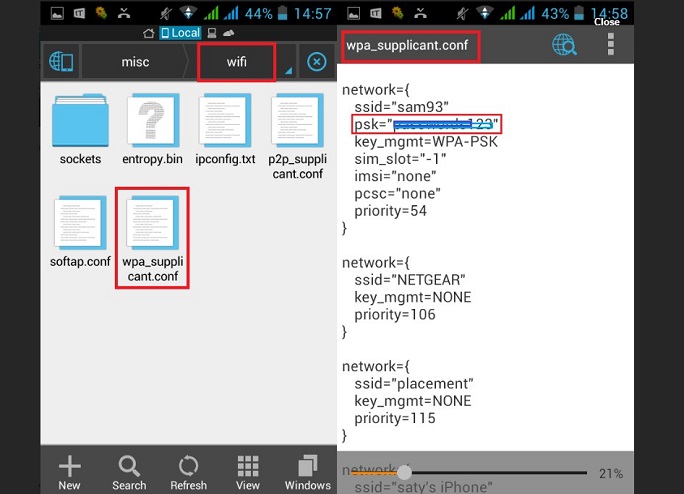Image resolution: width=684 pixels, height=494 pixels.
Task: Refresh the folder listing
Action: point(188,472)
